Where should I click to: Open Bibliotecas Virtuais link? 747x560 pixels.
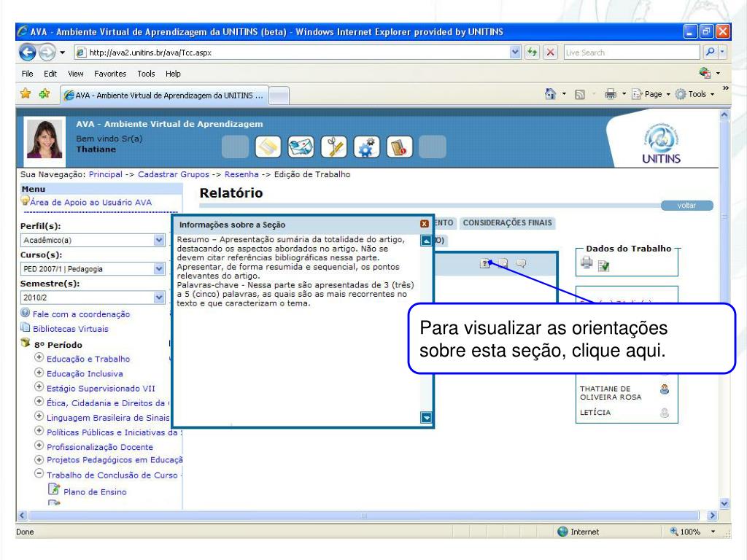[x=70, y=329]
